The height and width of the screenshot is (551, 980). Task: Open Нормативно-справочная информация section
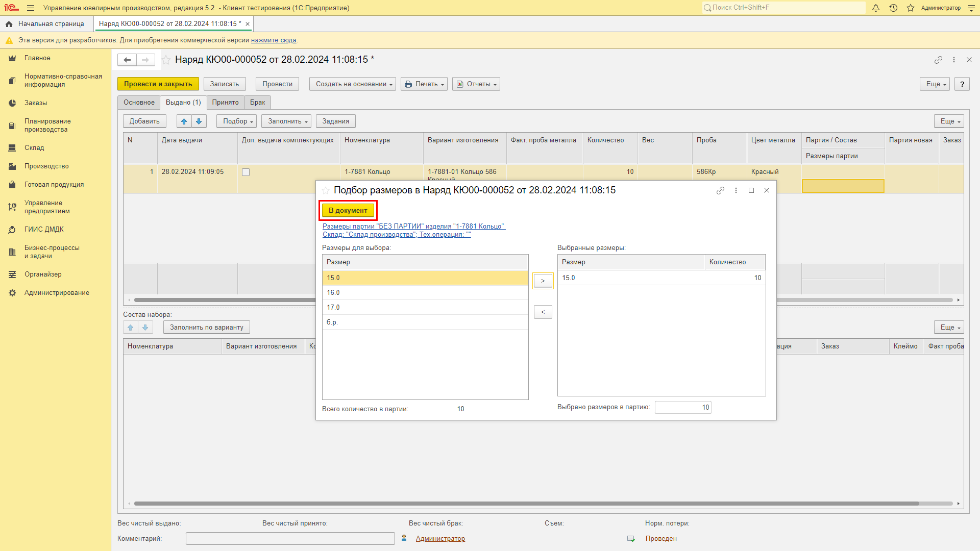tap(63, 81)
